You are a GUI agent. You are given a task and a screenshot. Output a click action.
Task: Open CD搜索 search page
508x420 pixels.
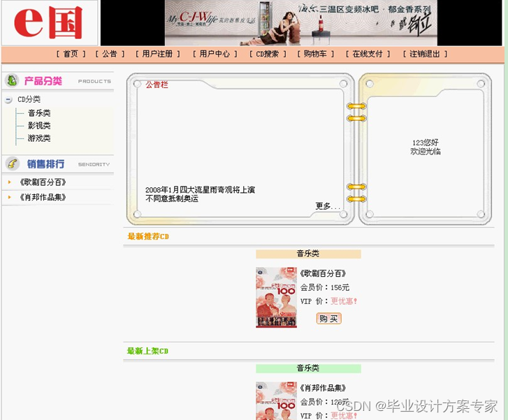pos(268,54)
